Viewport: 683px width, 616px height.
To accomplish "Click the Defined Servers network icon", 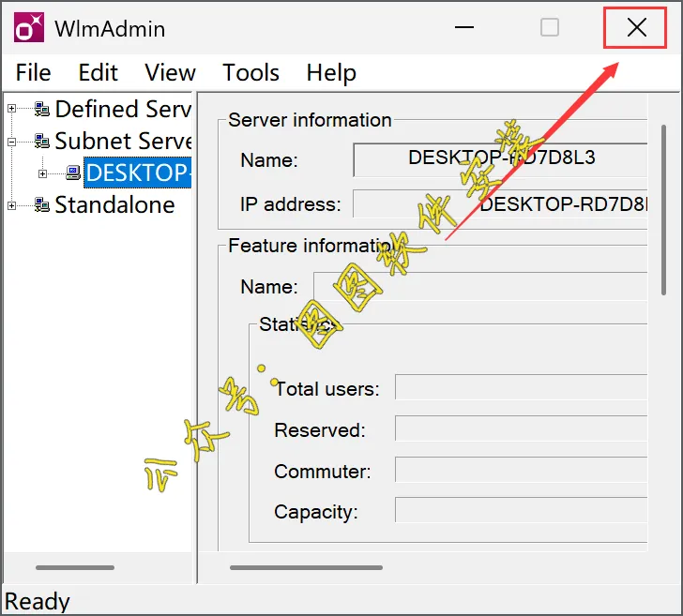I will pos(42,109).
